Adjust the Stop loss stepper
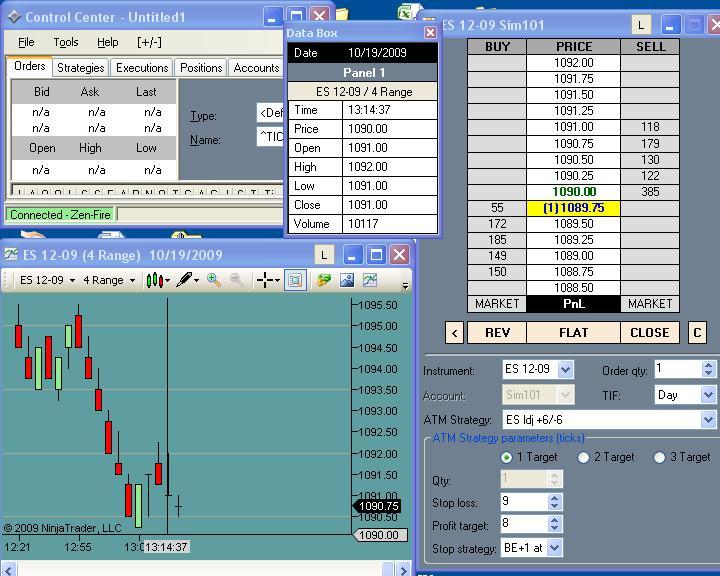The image size is (720, 576). click(x=555, y=502)
